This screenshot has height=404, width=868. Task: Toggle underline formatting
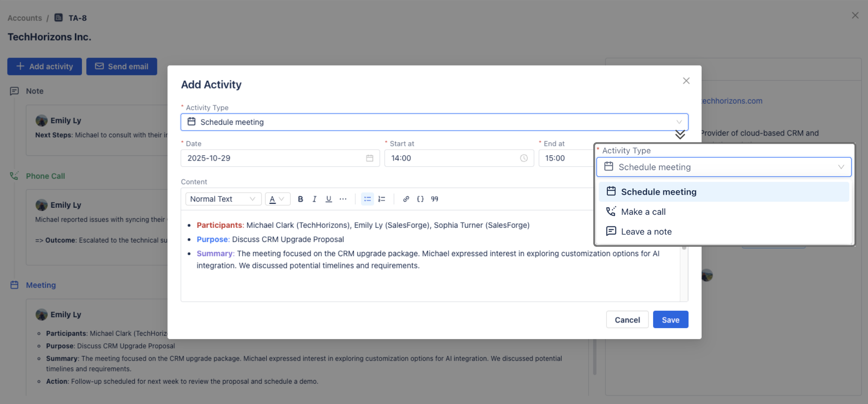click(x=328, y=199)
